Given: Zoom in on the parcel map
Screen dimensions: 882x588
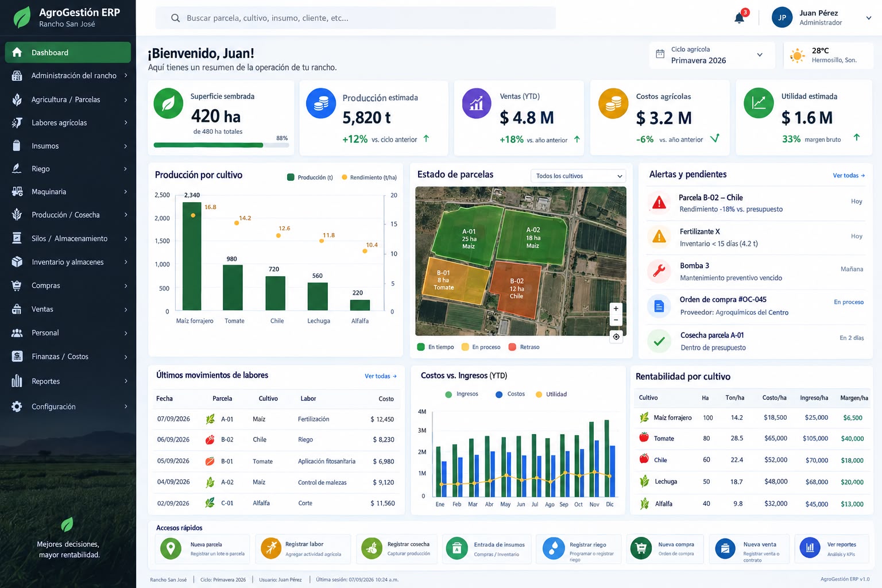Looking at the screenshot, I should click(x=616, y=308).
